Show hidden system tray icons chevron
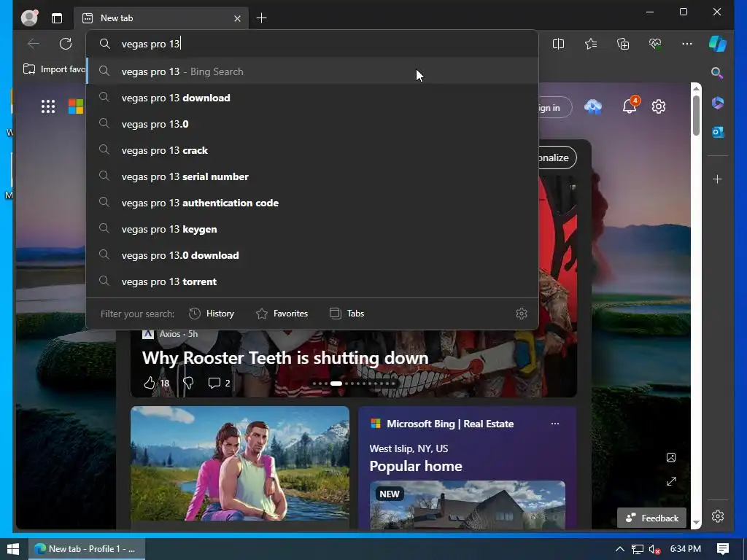 click(620, 549)
